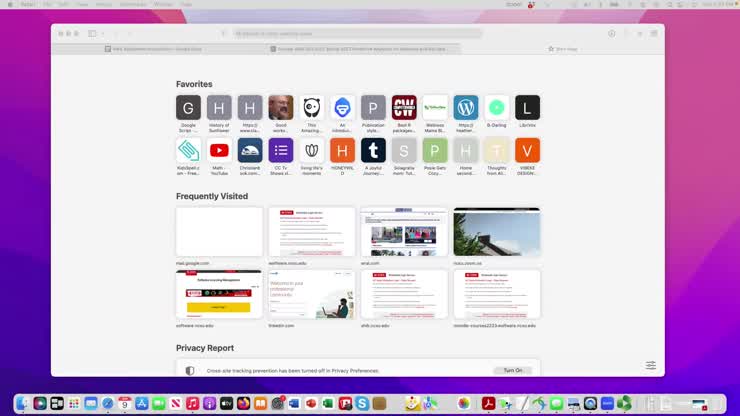Open the gray S favorite

click(x=404, y=150)
